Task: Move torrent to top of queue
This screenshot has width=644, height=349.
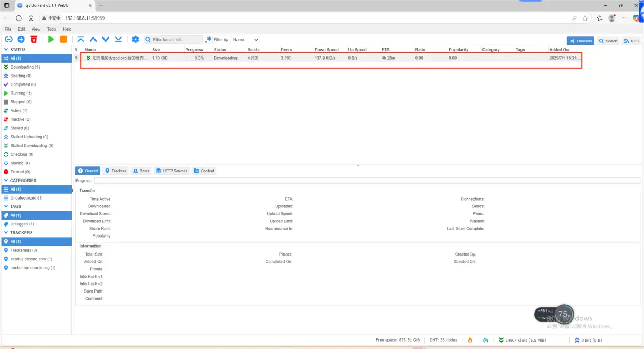Action: tap(81, 40)
